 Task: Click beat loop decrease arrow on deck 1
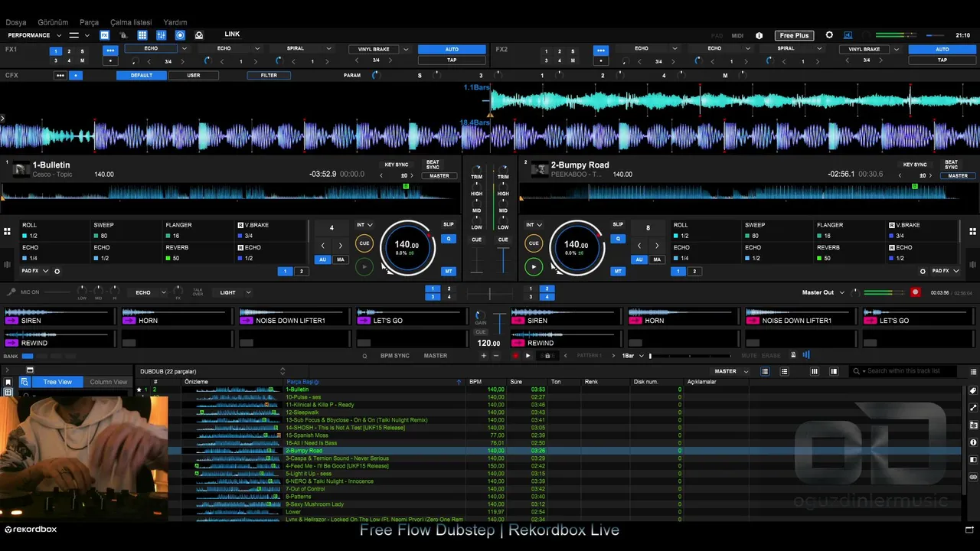coord(322,246)
